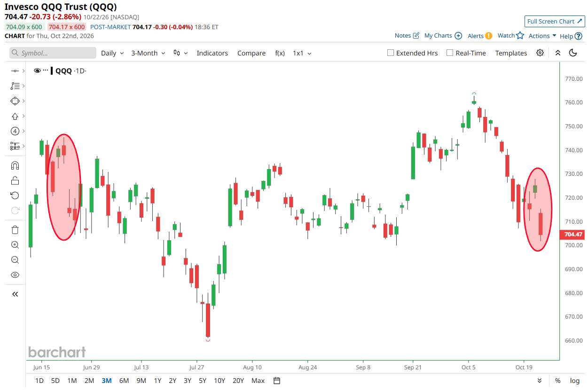Click the Alerts link
Screen dimensions: 588x390
point(476,36)
